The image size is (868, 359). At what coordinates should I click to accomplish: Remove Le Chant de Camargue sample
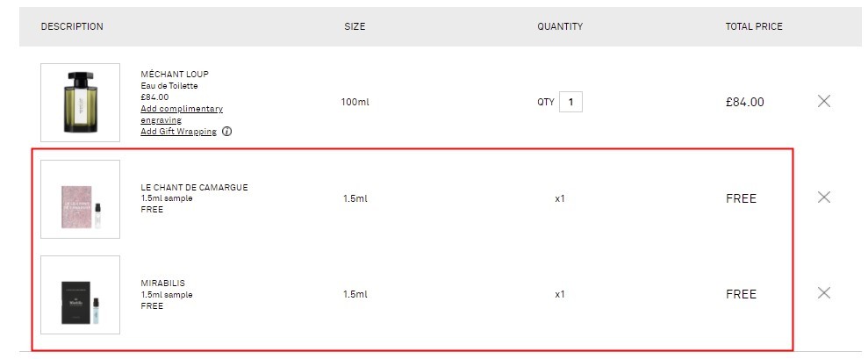(x=824, y=197)
